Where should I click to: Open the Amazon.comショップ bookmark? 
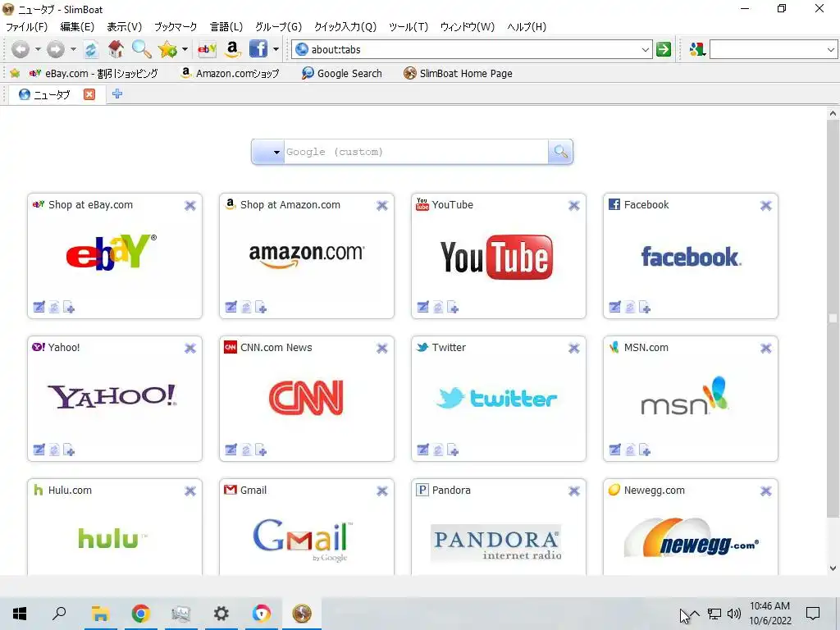tap(231, 73)
